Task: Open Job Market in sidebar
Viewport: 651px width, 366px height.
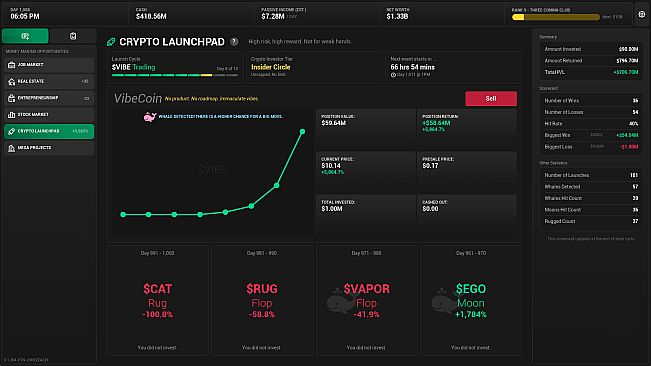Action: tap(49, 65)
